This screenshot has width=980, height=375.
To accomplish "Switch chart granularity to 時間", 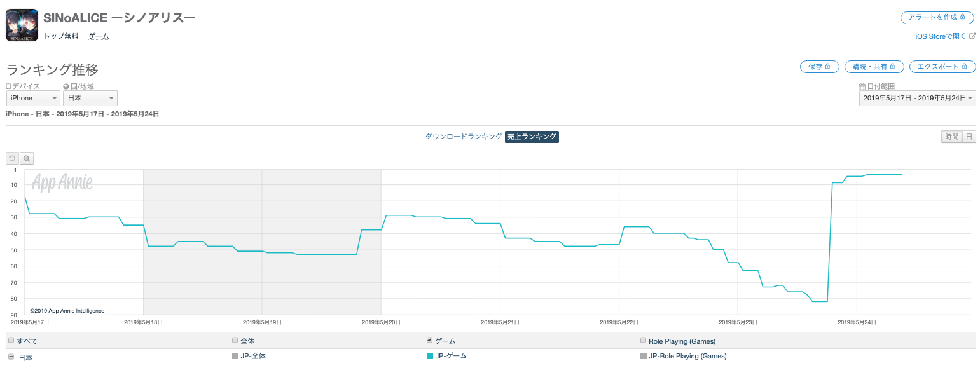I will pos(951,137).
